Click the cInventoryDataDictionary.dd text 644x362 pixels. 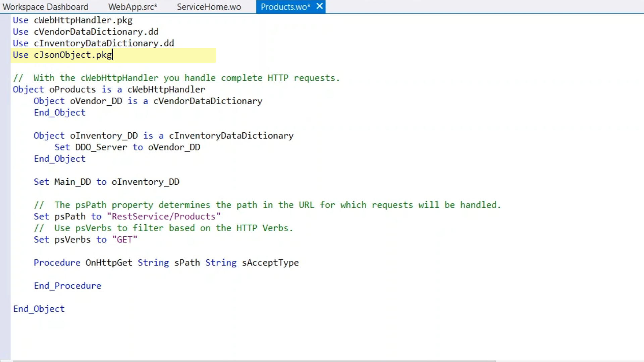pos(104,44)
